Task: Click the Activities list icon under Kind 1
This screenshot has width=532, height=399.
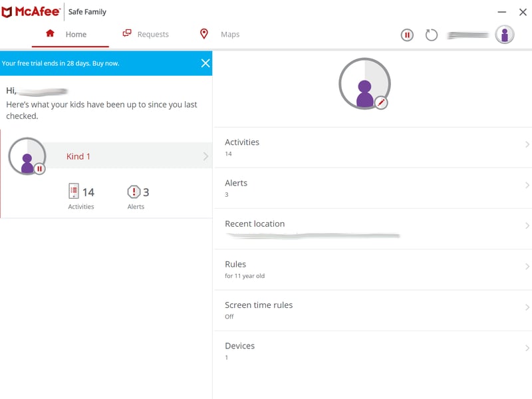Action: 74,191
